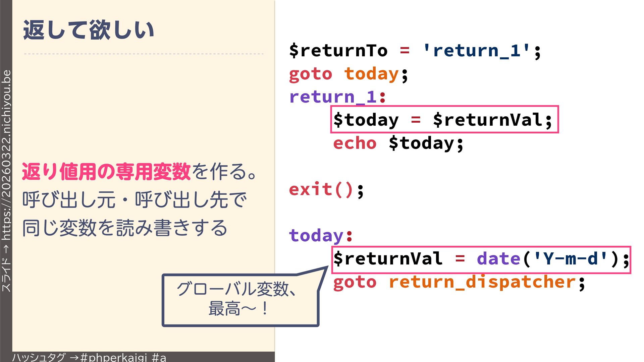Screen dimensions: 644x362
Task: Click the goto today statement
Action: pos(348,74)
